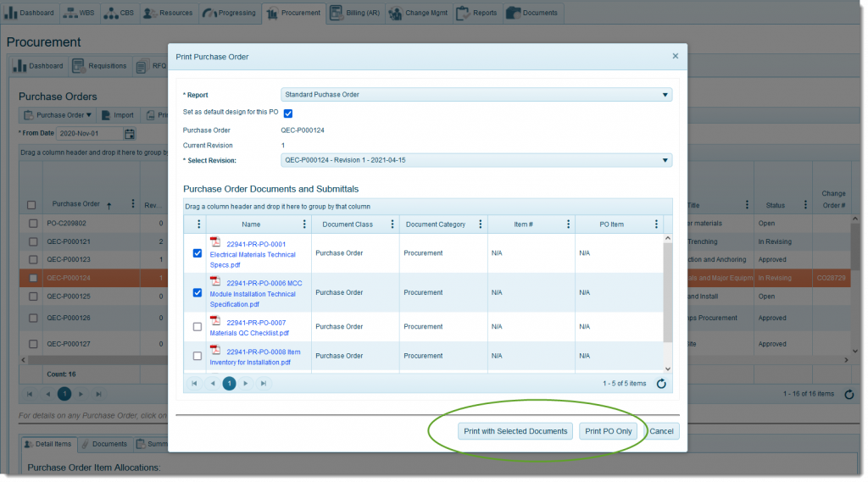
Task: Jump to last page in documents pager
Action: [264, 384]
